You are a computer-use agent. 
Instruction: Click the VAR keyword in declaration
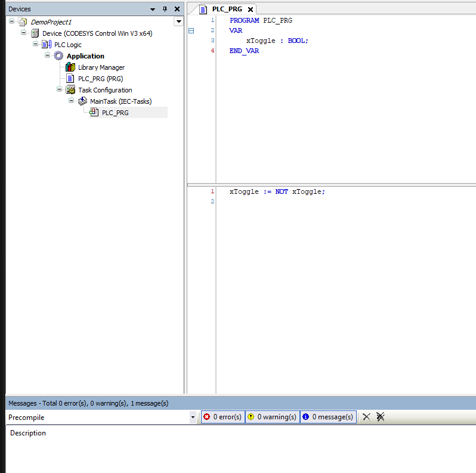click(x=236, y=30)
